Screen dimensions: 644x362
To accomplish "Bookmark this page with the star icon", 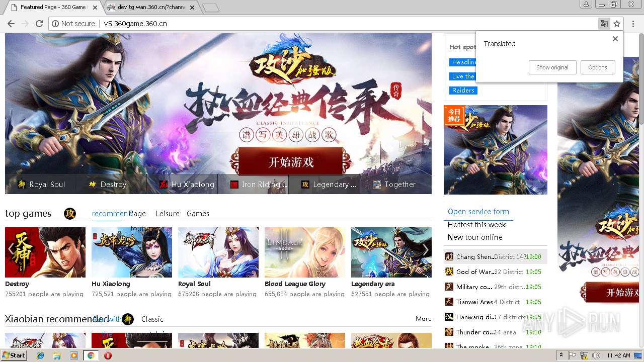I will [x=617, y=24].
